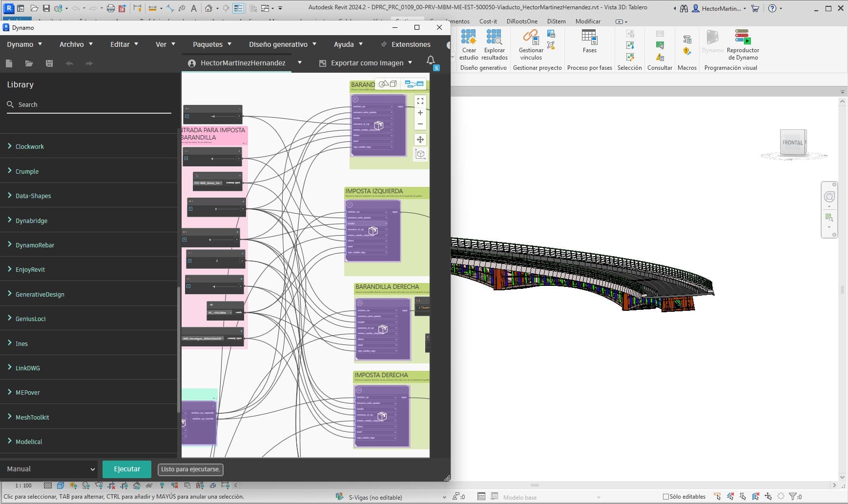Click the Revit filter funnel icon in status bar
Viewport: 848px width, 504px height.
792,497
